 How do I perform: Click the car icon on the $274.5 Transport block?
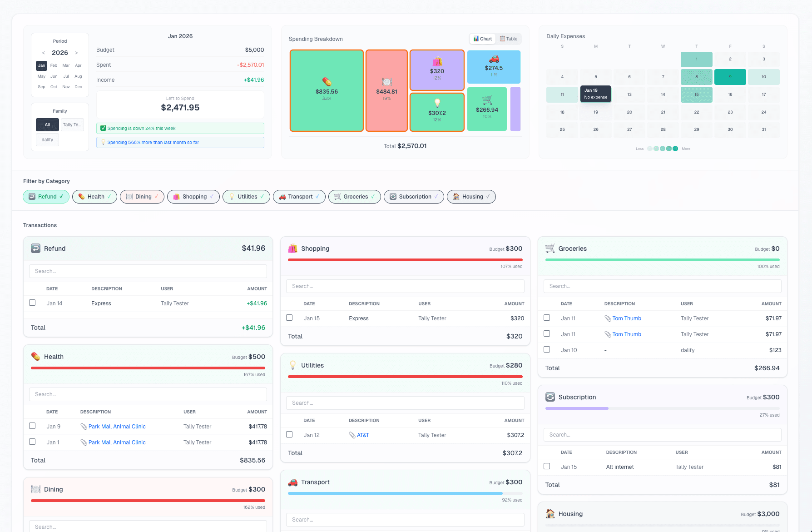[x=494, y=60]
